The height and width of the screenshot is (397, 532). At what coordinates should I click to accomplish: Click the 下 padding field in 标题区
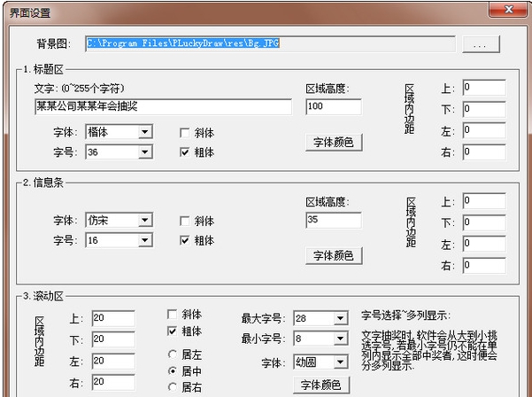pyautogui.click(x=484, y=109)
